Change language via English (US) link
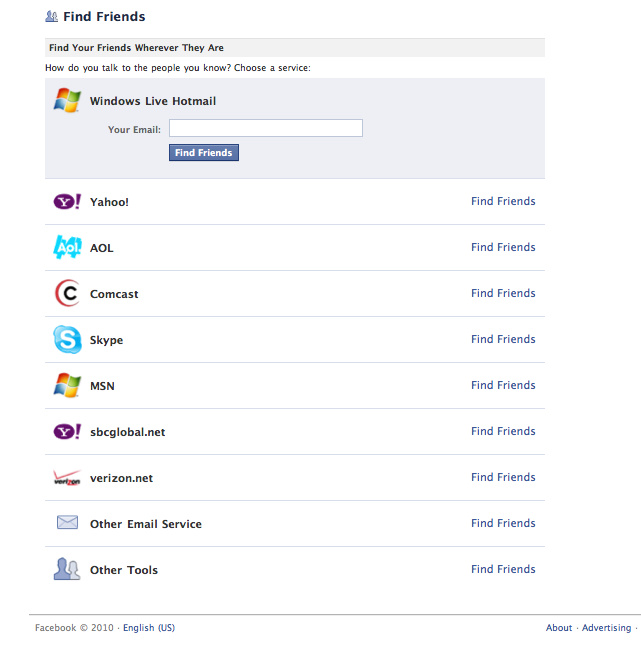Image resolution: width=641 pixels, height=670 pixels. click(149, 628)
